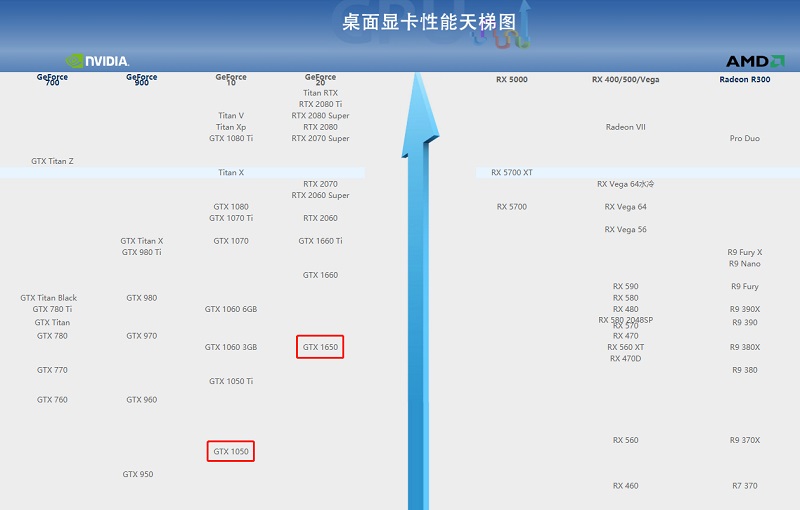Screen dimensions: 800x510
Task: Click the GTX 1050 Ti entry
Action: [231, 381]
